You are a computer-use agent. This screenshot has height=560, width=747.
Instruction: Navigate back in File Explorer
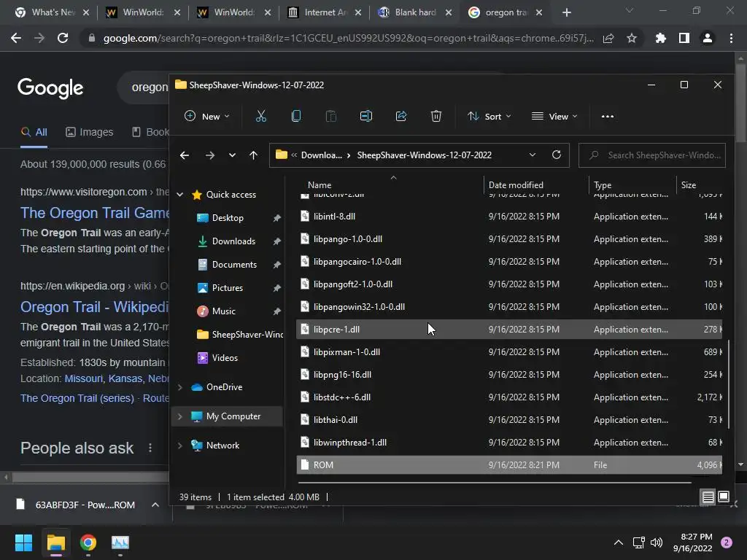pyautogui.click(x=185, y=155)
